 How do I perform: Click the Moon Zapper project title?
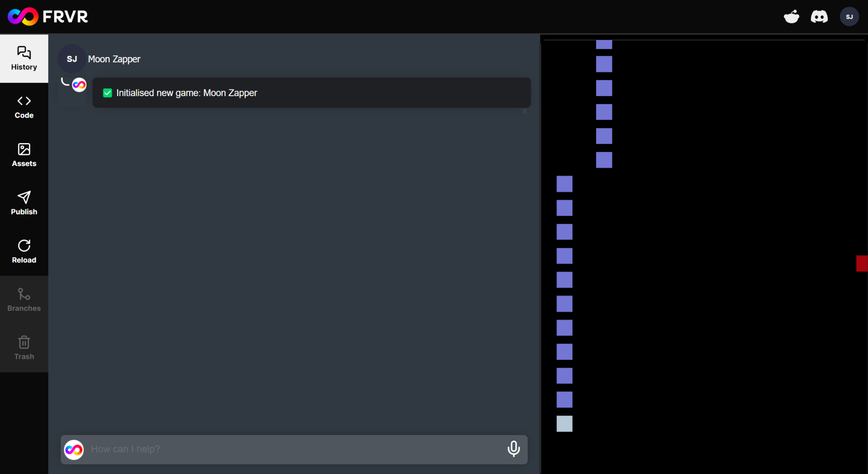114,59
